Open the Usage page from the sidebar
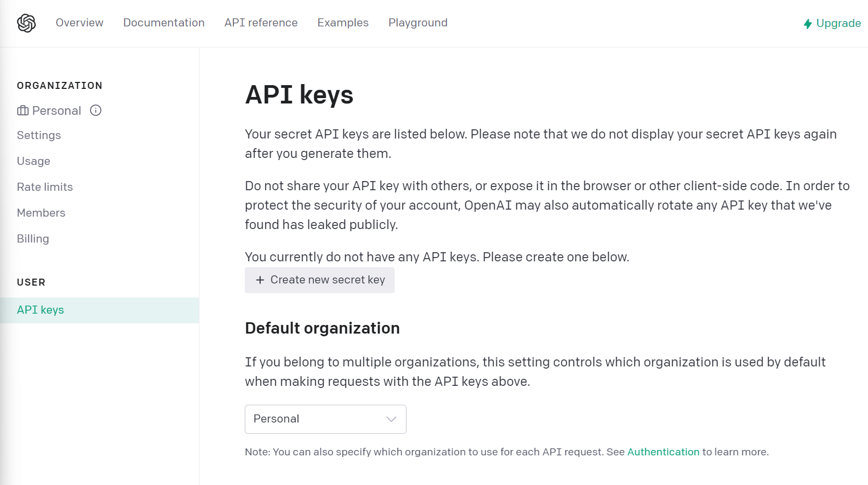The height and width of the screenshot is (485, 868). [x=33, y=161]
